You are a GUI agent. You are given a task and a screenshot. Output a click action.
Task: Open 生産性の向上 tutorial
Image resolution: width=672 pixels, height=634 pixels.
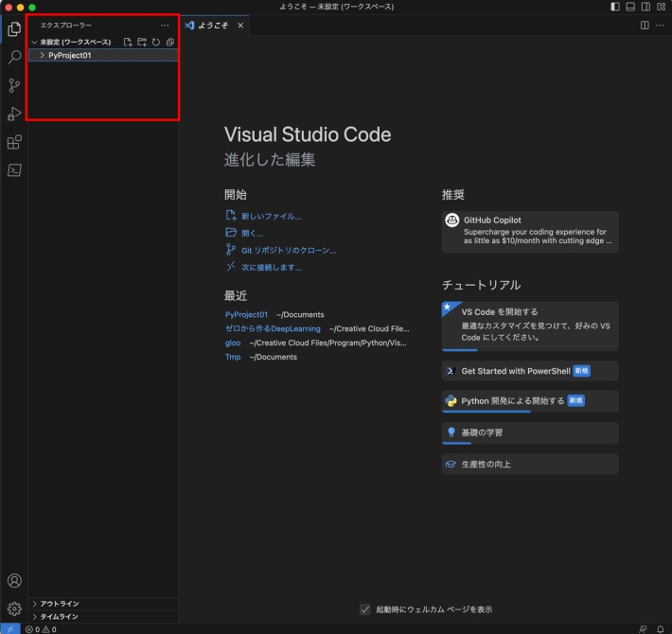tap(530, 464)
